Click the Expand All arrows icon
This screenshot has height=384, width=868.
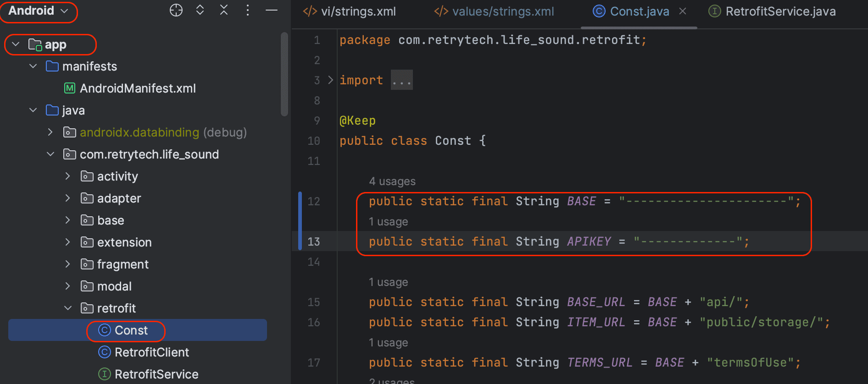tap(200, 10)
